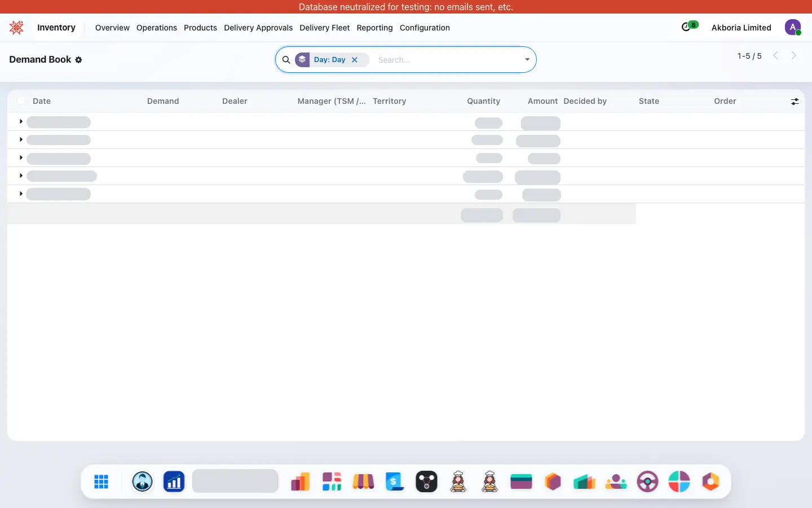Screen dimensions: 812x508
Task: Open the green and orange building dock icon
Action: point(585,481)
